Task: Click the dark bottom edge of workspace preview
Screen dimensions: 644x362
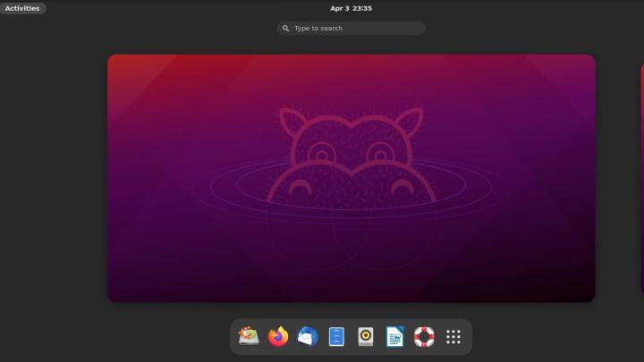Action: click(351, 295)
